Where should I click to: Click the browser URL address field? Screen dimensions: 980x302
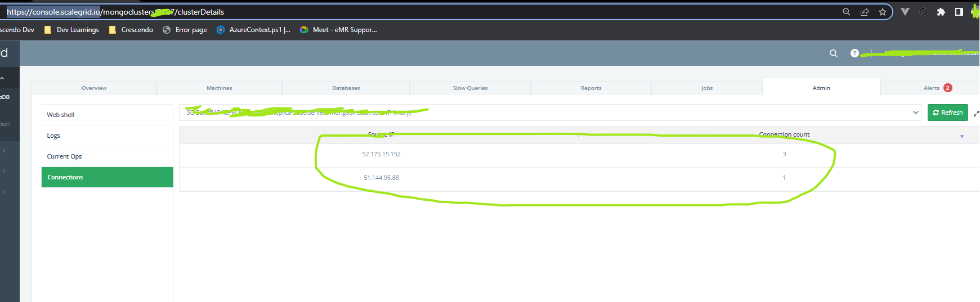point(394,12)
